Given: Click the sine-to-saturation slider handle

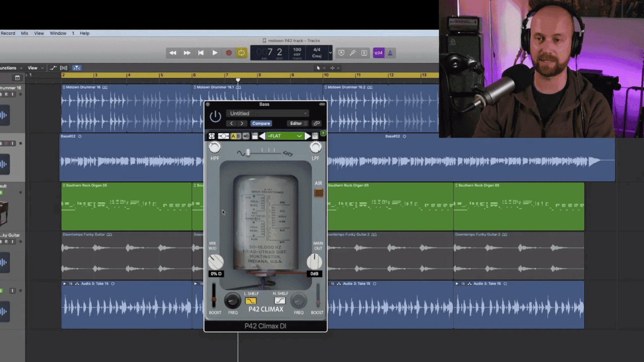Looking at the screenshot, I should [x=248, y=153].
